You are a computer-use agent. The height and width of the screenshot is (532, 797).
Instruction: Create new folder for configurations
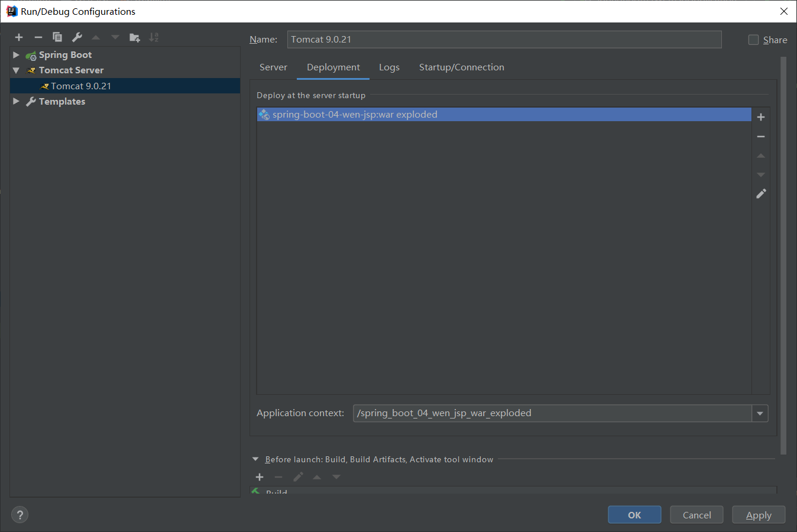tap(135, 37)
